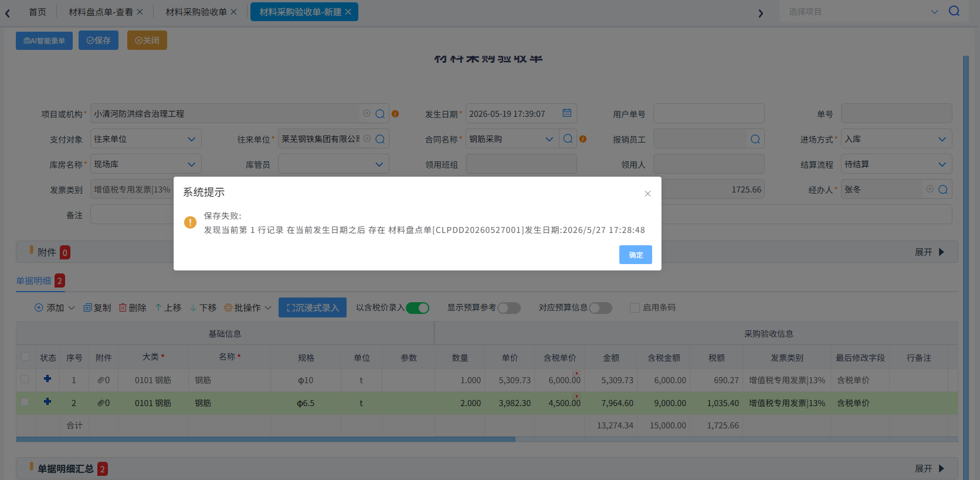Click the search icon in the project selector
Screen dimensions: 980x480
pyautogui.click(x=954, y=11)
